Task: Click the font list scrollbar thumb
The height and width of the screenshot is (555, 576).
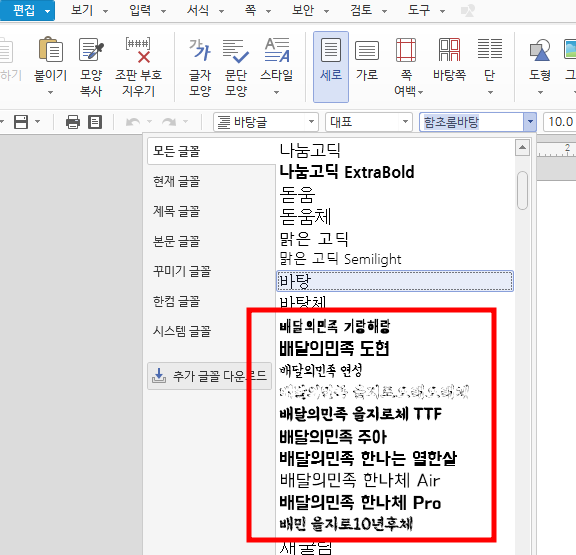Action: (522, 190)
